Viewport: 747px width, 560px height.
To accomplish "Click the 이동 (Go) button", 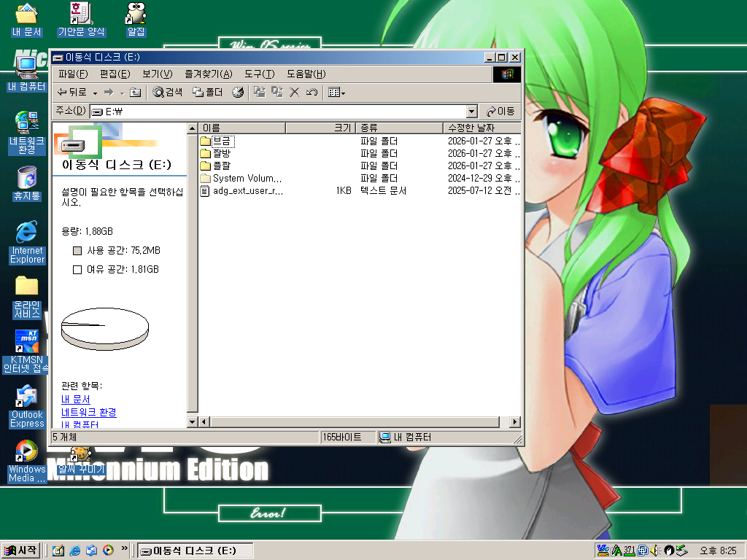I will coord(501,112).
